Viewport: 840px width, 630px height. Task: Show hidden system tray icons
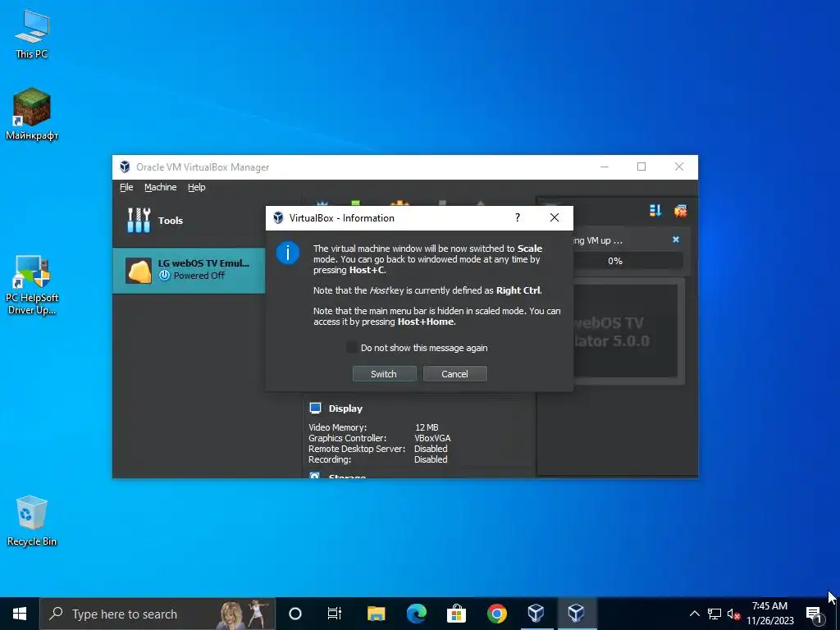694,614
